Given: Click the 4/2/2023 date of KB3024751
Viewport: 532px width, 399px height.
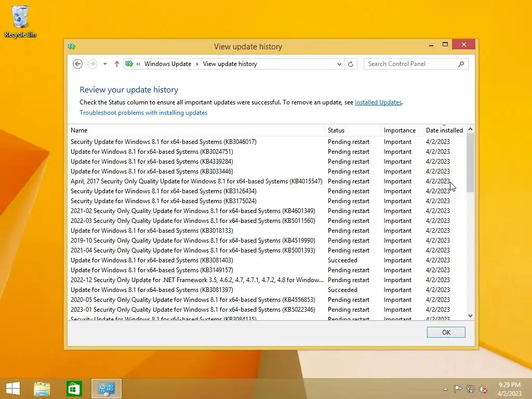Looking at the screenshot, I should (x=437, y=152).
